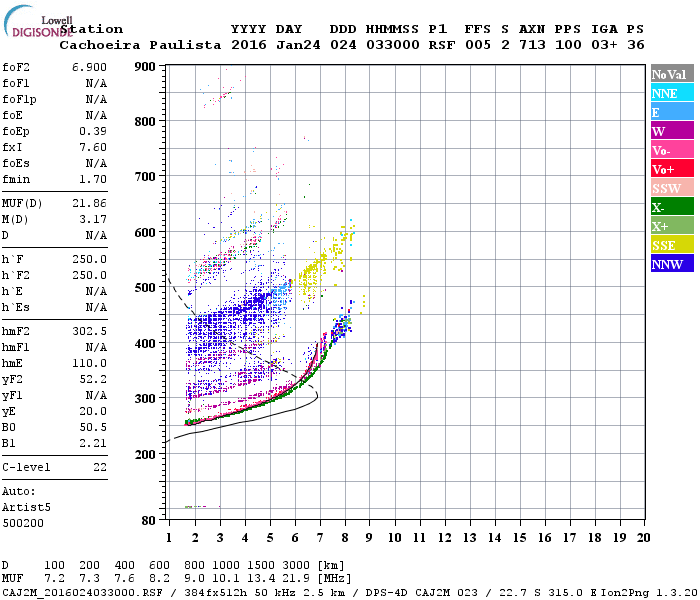Image resolution: width=700 pixels, height=600 pixels.
Task: Select the Vo+ red legend swatch
Action: [x=672, y=169]
